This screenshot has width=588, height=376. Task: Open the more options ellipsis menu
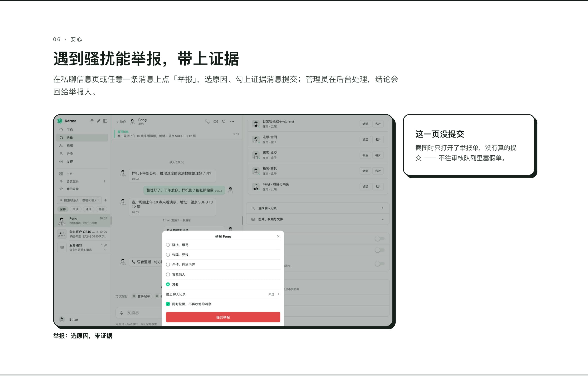[x=232, y=121]
